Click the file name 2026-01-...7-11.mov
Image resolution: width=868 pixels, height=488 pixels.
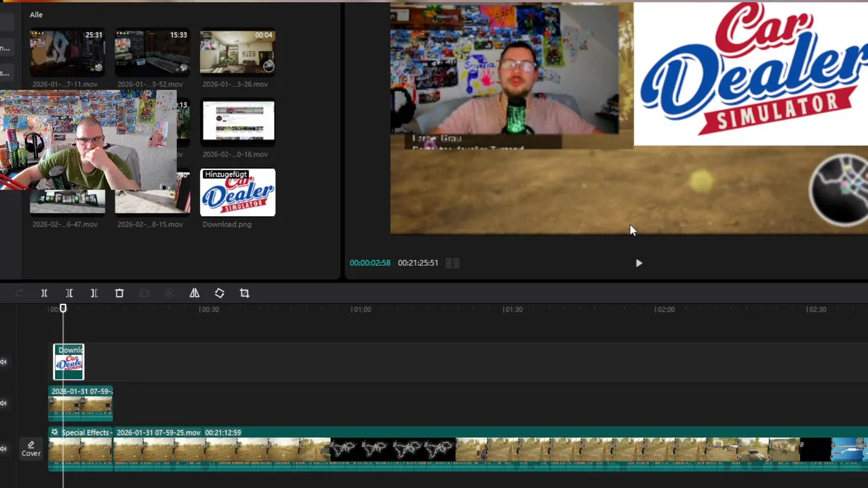click(x=65, y=84)
